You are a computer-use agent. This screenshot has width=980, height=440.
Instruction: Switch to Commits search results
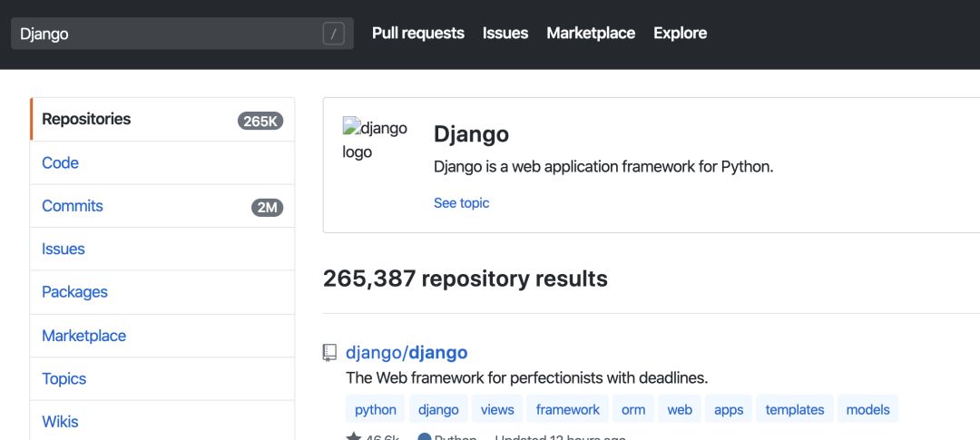(162, 206)
